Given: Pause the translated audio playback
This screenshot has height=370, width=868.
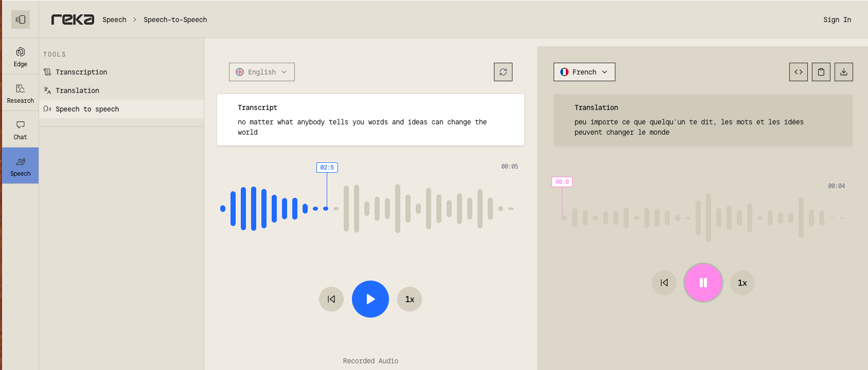Looking at the screenshot, I should (703, 283).
